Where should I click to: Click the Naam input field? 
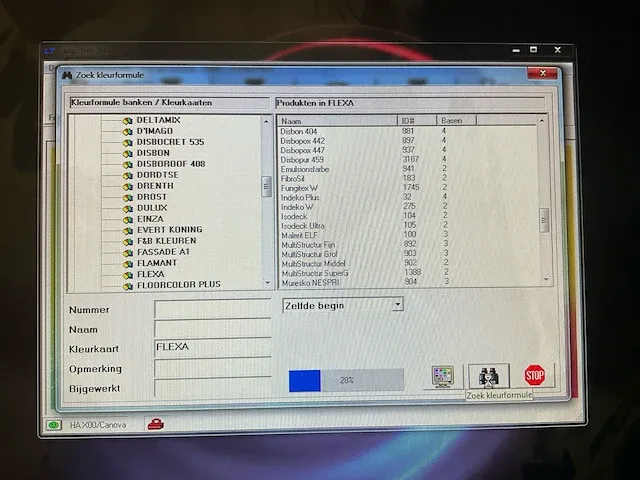[x=213, y=329]
